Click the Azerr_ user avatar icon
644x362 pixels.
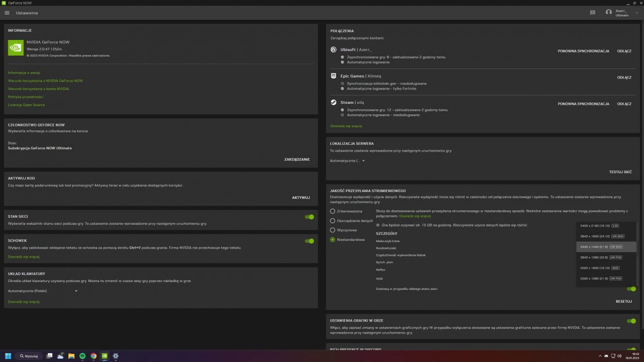pyautogui.click(x=609, y=13)
